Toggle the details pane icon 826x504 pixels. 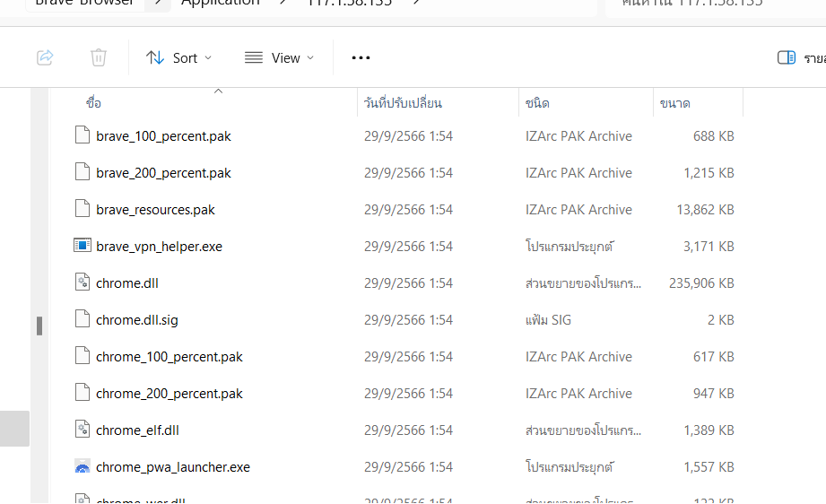pos(787,57)
